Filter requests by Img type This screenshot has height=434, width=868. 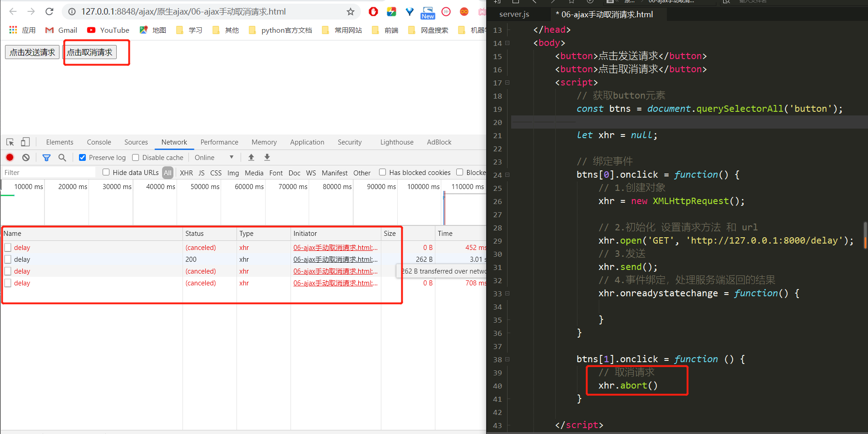click(x=233, y=173)
